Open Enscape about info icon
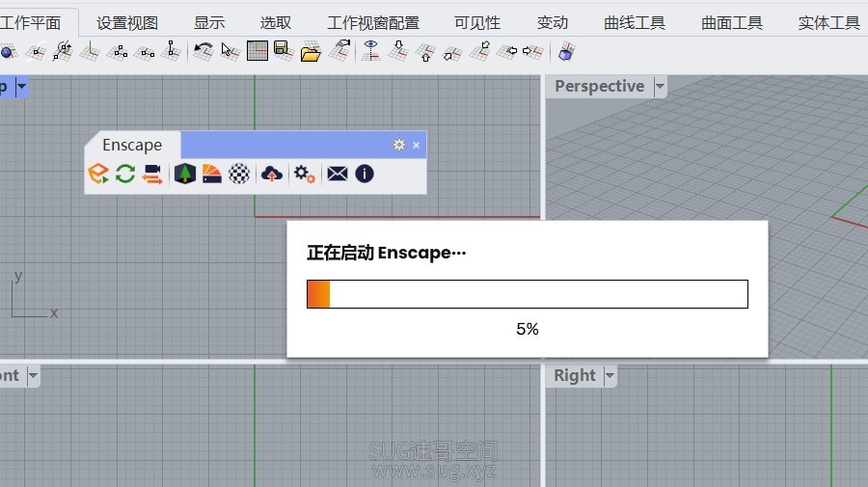 (365, 174)
